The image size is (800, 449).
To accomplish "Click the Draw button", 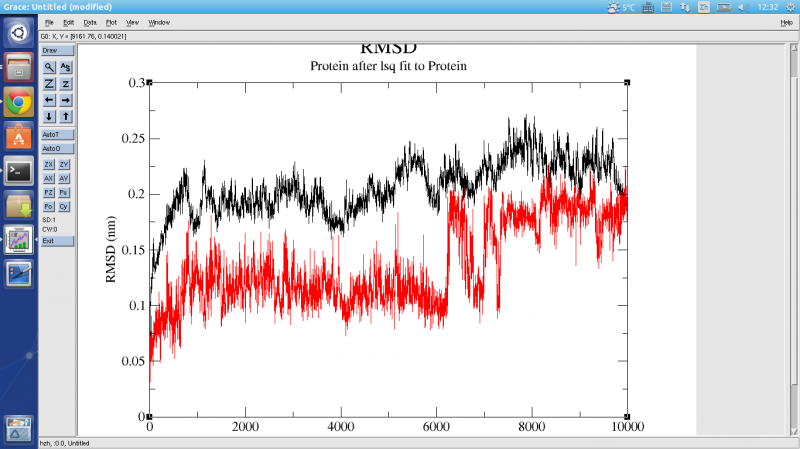I will point(57,51).
